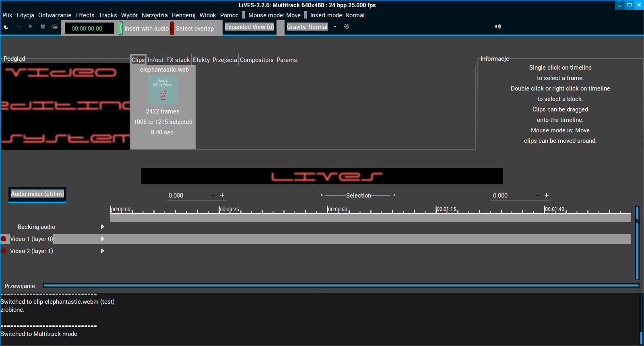Open the Edycja menu
The height and width of the screenshot is (346, 644).
tap(25, 15)
